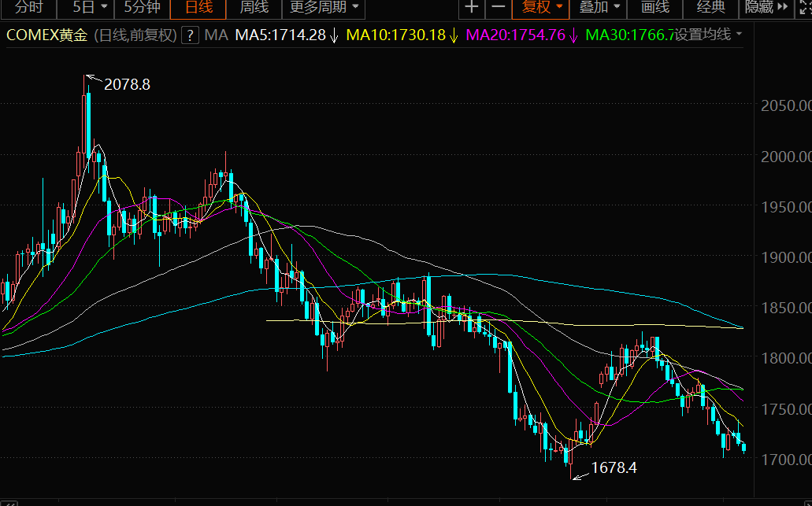
Task: Click the minus zoom-out button
Action: click(x=498, y=8)
